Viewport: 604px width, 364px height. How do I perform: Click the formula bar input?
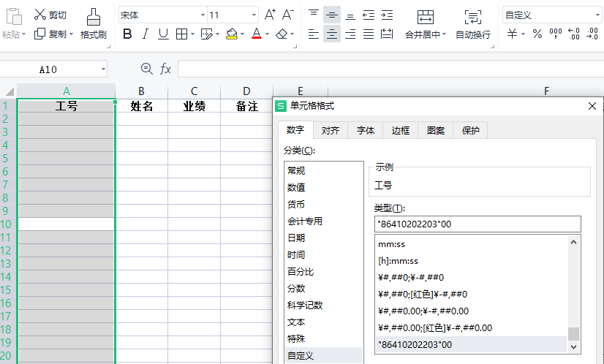click(x=390, y=69)
